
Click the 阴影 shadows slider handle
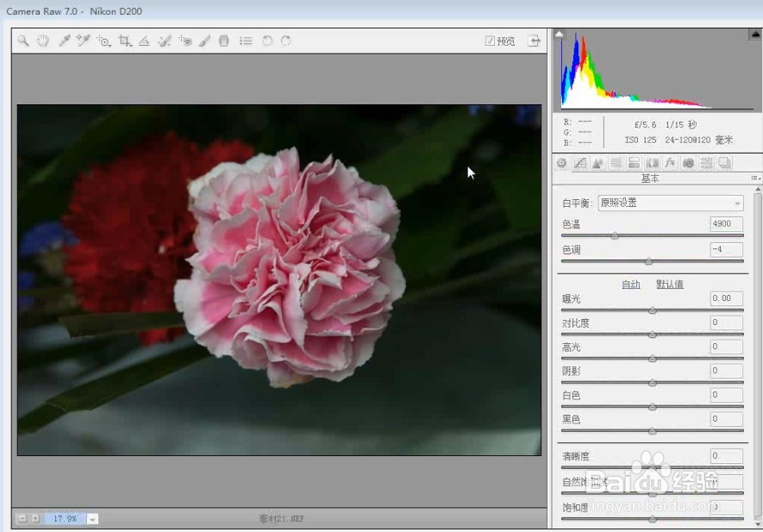tap(653, 383)
